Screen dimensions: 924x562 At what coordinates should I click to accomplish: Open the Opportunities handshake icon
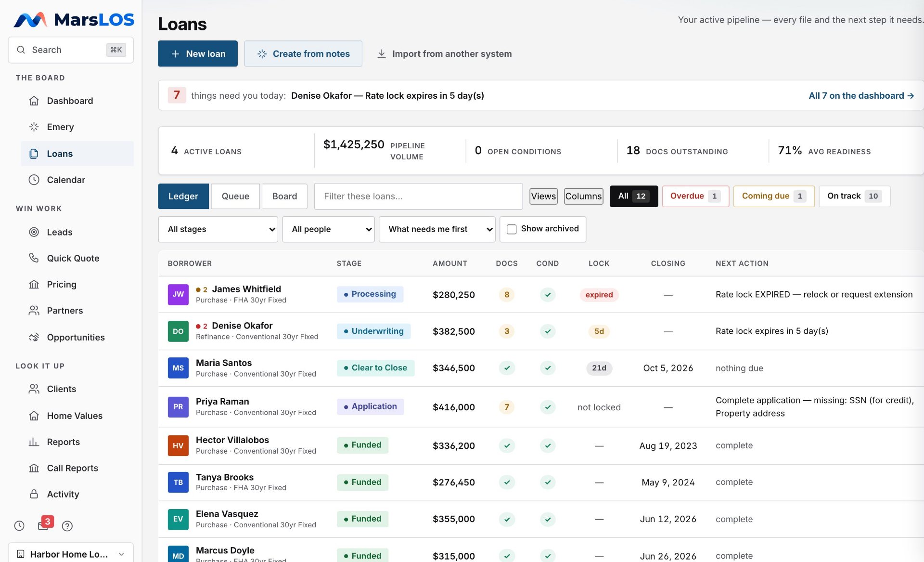(x=34, y=337)
